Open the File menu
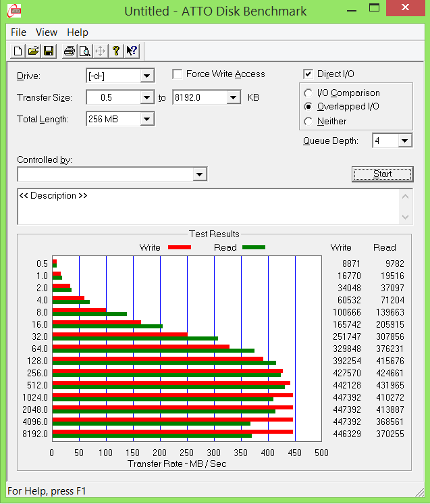 18,32
